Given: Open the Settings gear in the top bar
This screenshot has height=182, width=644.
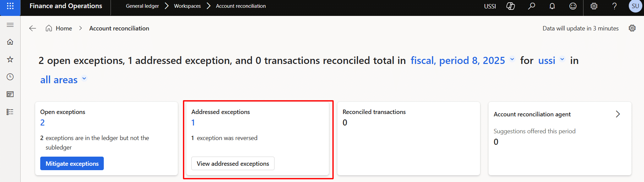Looking at the screenshot, I should pyautogui.click(x=594, y=6).
